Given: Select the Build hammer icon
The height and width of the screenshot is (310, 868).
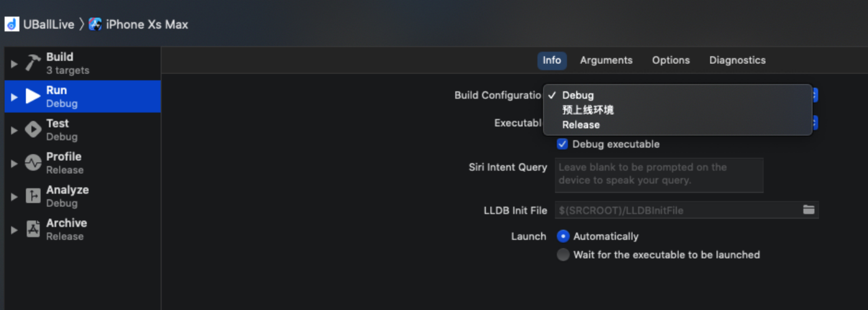Looking at the screenshot, I should coord(33,63).
